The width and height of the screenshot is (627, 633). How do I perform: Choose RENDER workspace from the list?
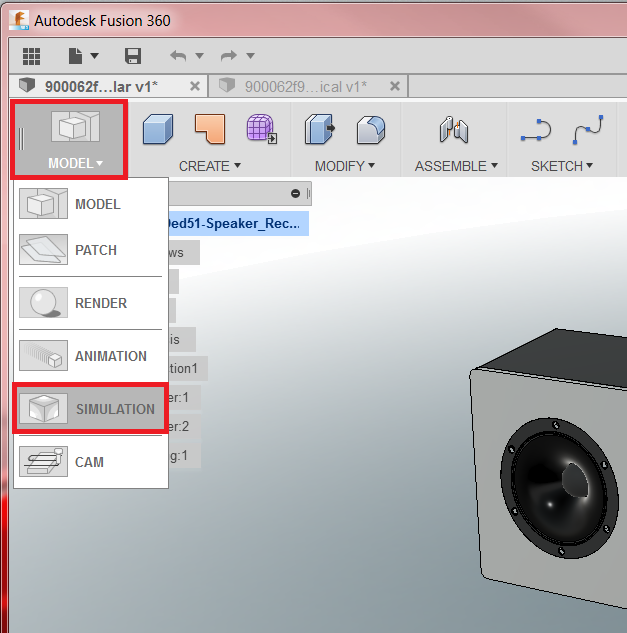pos(91,303)
